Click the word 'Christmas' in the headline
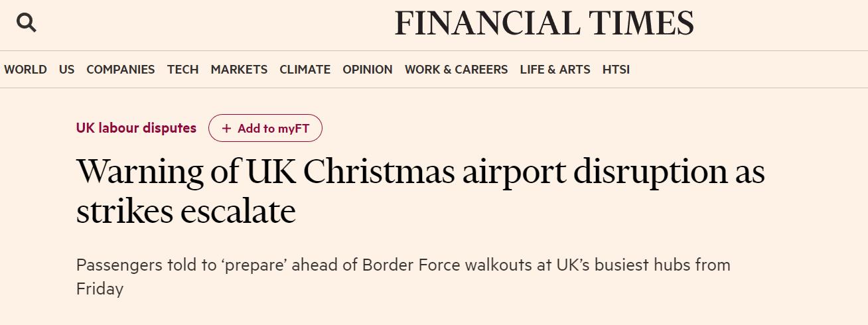Image resolution: width=868 pixels, height=325 pixels. (380, 172)
